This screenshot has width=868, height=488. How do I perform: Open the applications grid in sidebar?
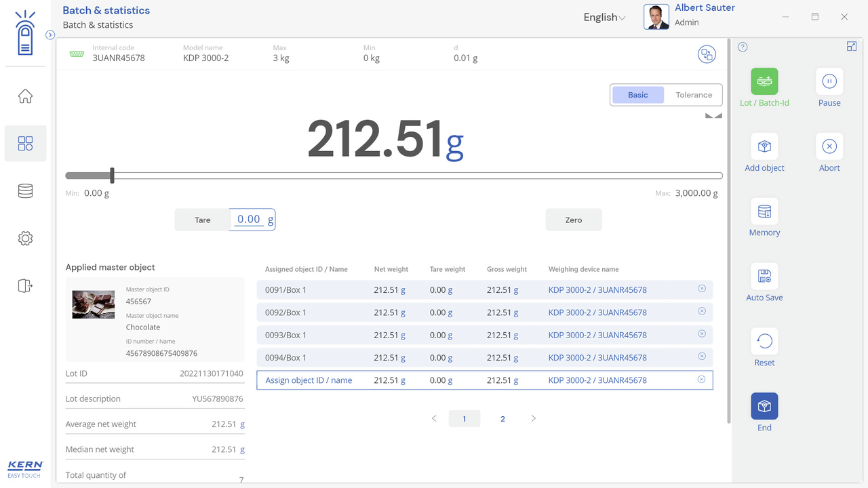coord(25,144)
